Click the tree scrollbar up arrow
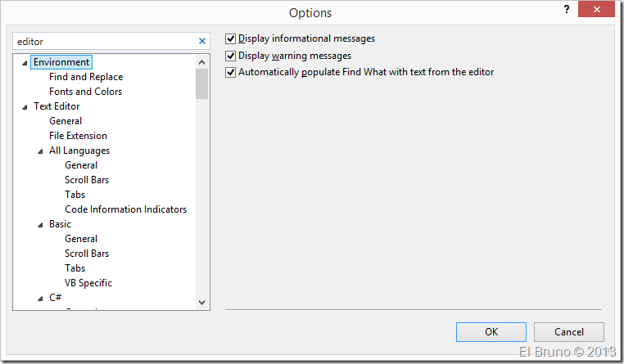 (x=201, y=62)
